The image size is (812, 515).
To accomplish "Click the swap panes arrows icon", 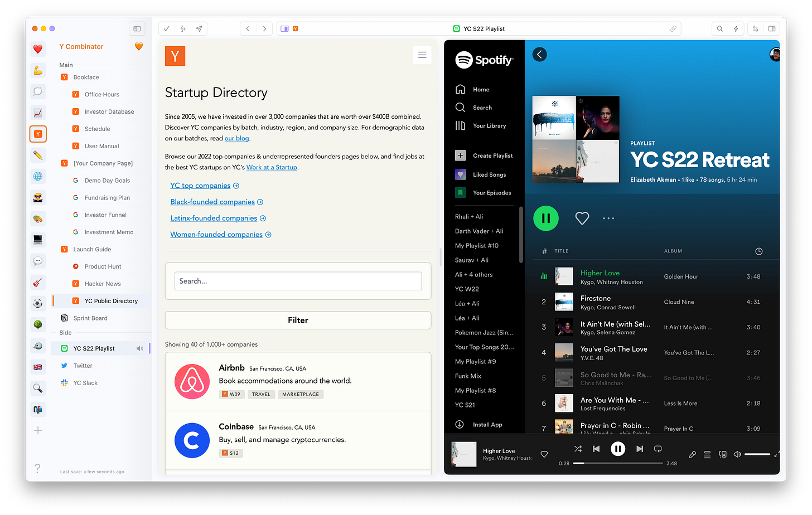I will click(756, 28).
